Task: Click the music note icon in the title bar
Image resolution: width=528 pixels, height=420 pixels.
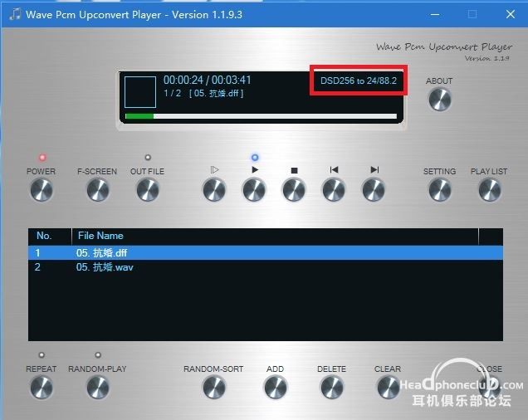Action: 15,14
